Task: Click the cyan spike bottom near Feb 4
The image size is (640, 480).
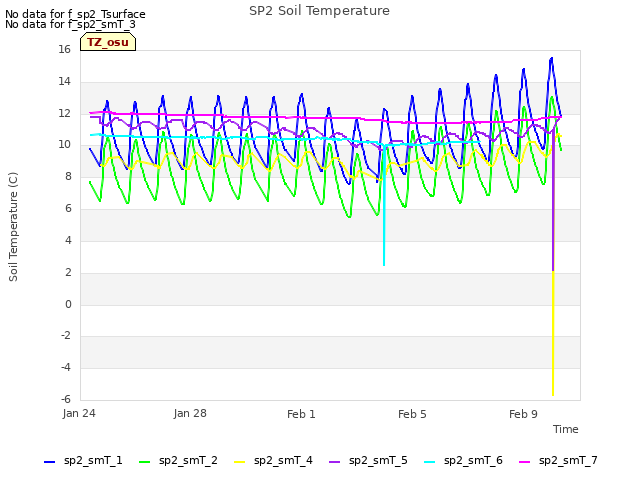Action: [384, 265]
